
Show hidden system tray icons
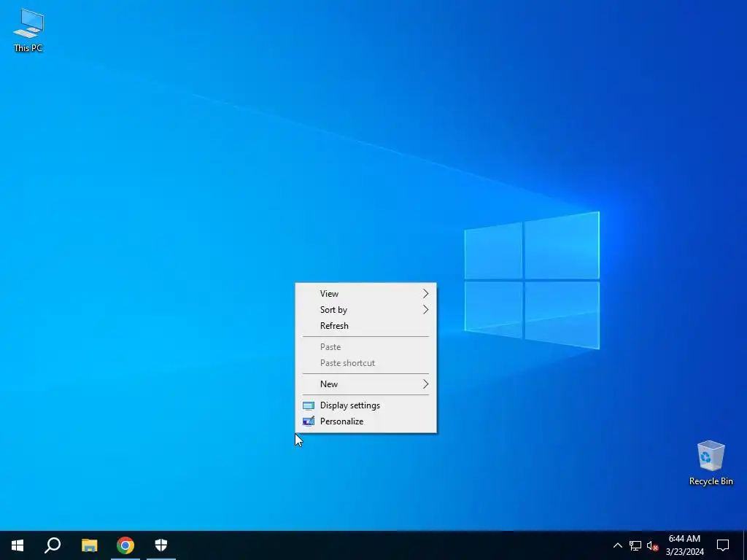coord(617,545)
